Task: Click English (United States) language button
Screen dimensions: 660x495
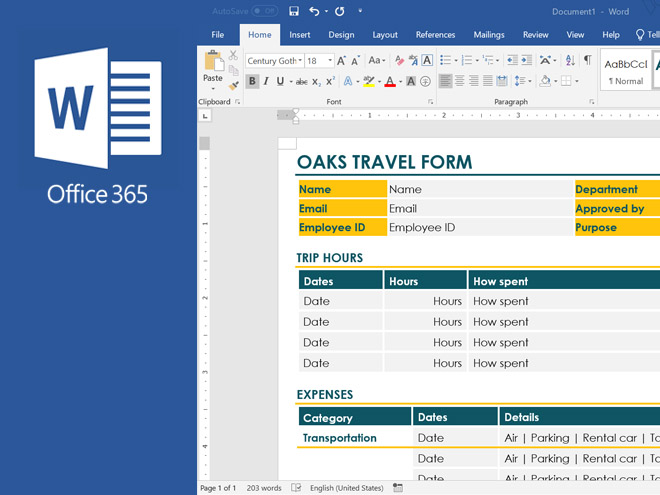Action: click(347, 488)
